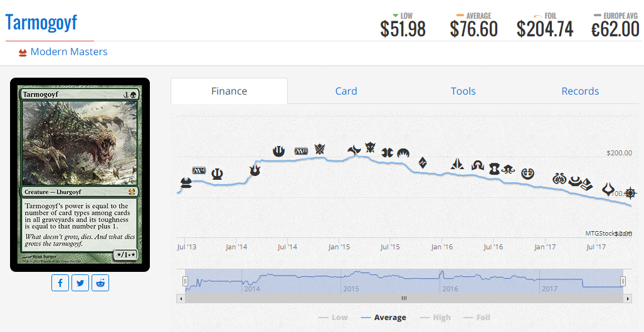The height and width of the screenshot is (332, 644).
Task: Click the M14 set release marker
Action: click(199, 171)
